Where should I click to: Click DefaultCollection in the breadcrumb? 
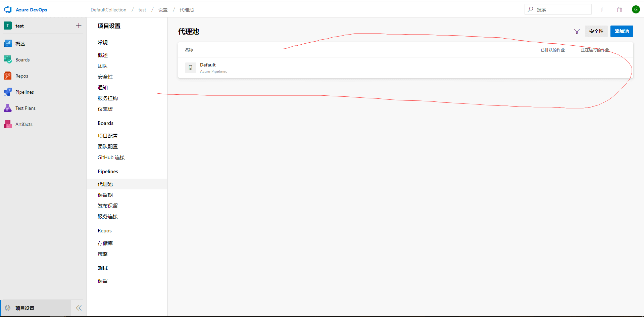click(108, 10)
